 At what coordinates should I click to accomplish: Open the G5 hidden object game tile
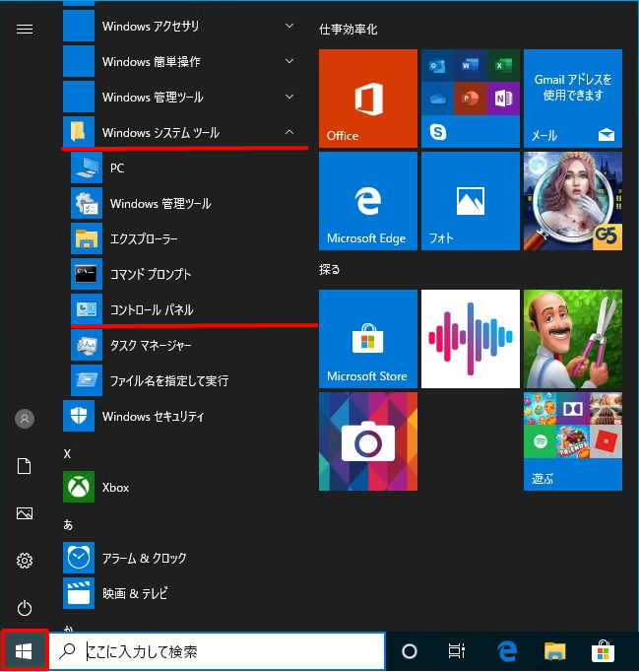(573, 201)
